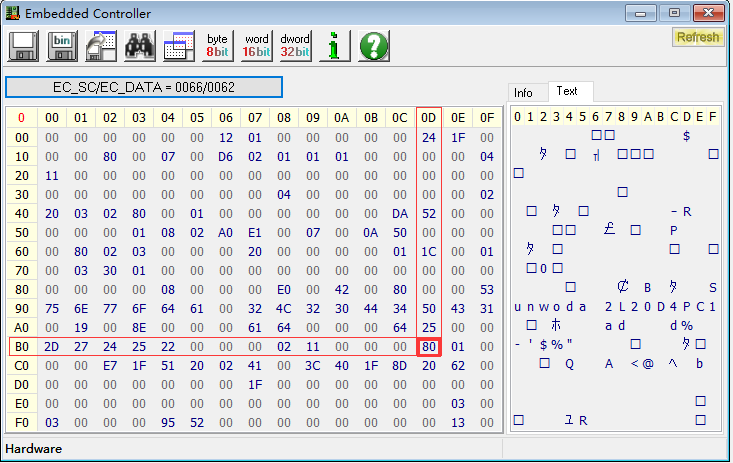Select the highlighted cell with value 80

tap(429, 347)
